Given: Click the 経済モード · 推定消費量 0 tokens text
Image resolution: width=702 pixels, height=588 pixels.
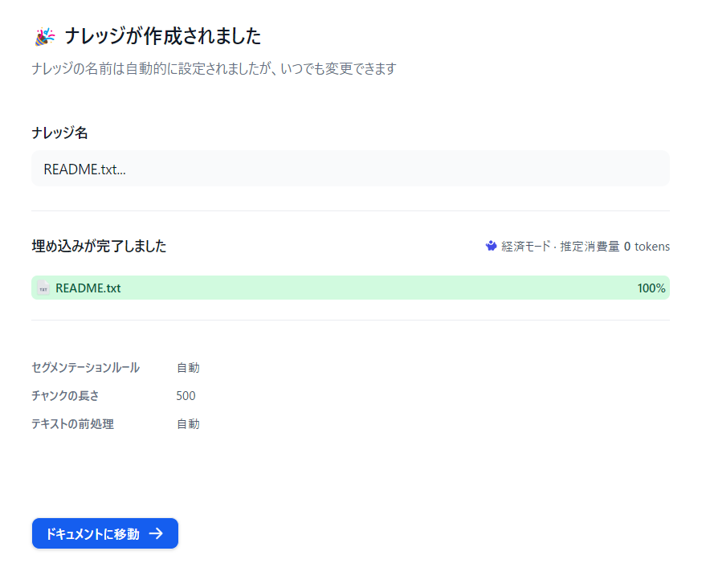Looking at the screenshot, I should (x=586, y=247).
